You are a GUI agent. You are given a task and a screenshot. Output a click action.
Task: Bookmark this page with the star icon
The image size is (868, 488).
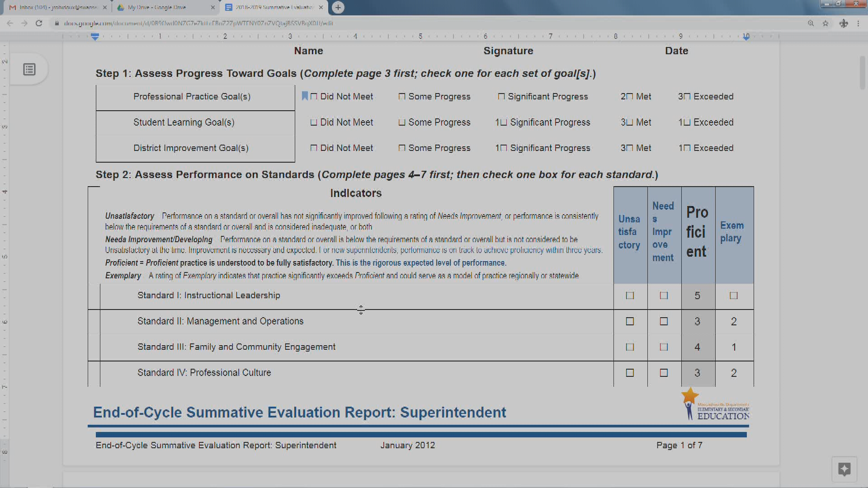[826, 23]
